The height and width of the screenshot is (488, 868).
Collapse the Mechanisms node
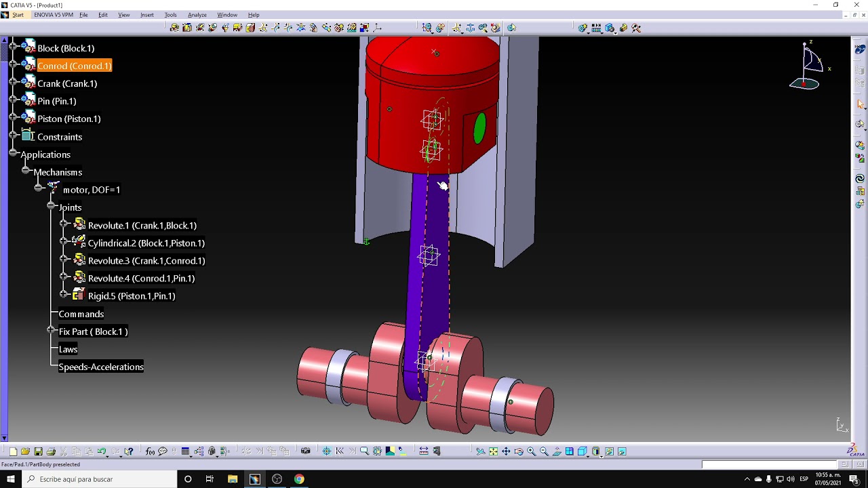(26, 171)
